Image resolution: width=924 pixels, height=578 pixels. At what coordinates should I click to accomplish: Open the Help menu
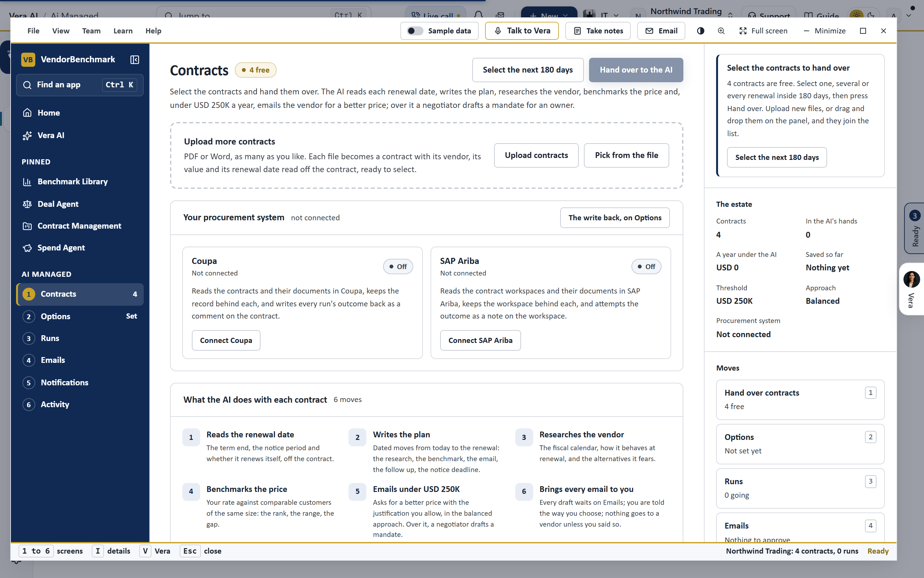(153, 31)
